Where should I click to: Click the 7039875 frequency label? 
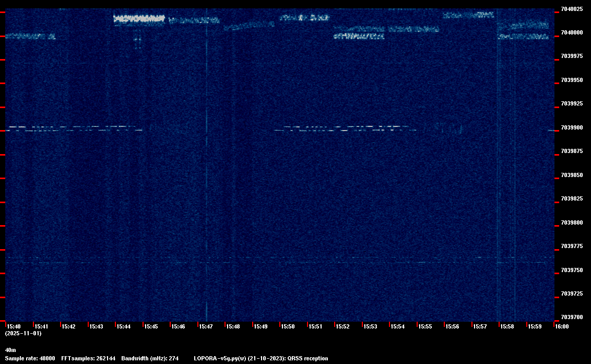[572, 151]
